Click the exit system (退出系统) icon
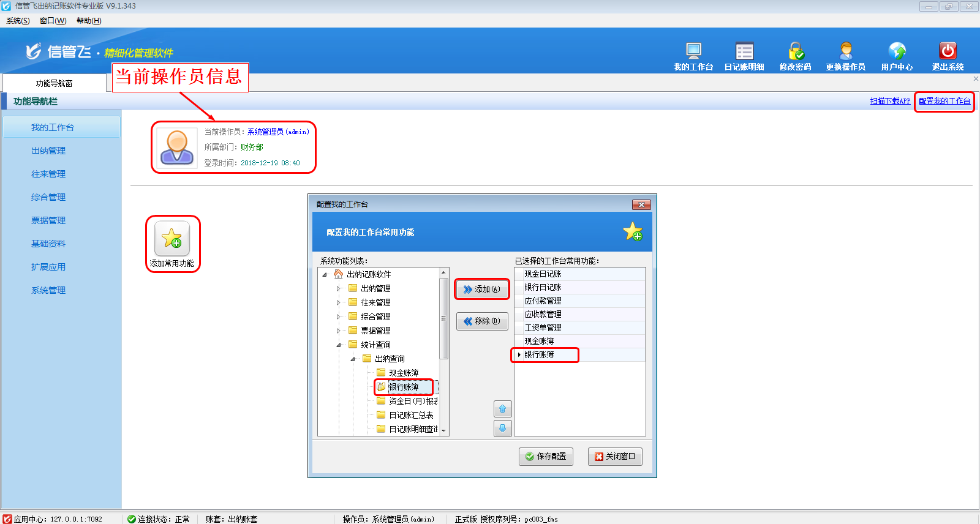The height and width of the screenshot is (524, 980). click(948, 51)
